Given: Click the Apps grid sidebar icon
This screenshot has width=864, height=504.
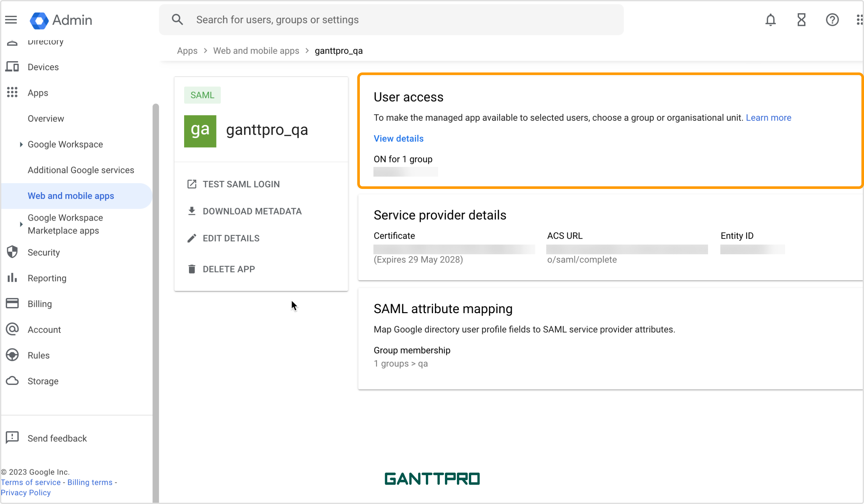Looking at the screenshot, I should 12,92.
